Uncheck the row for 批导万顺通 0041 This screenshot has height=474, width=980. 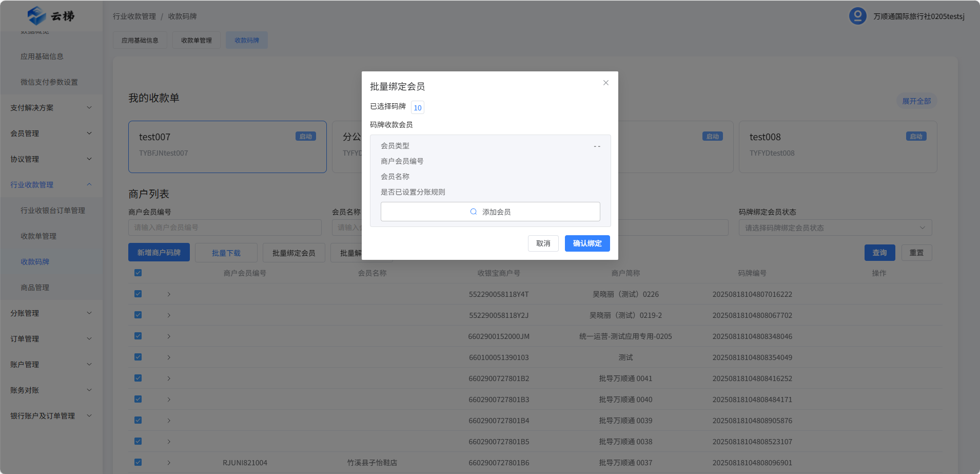tap(138, 378)
